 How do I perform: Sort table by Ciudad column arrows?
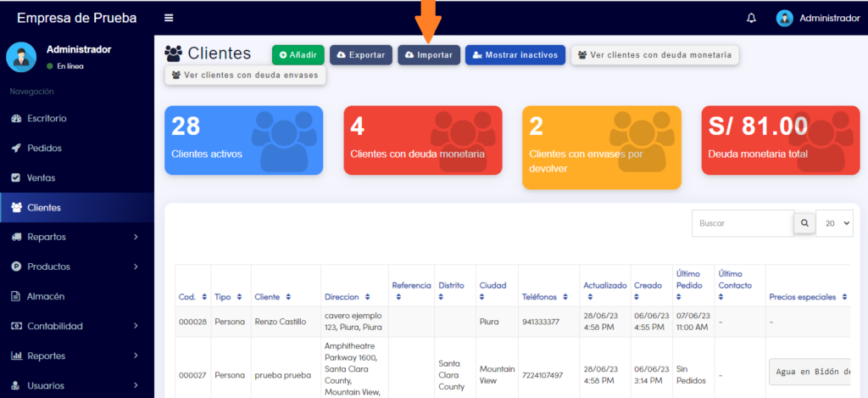[x=482, y=297]
